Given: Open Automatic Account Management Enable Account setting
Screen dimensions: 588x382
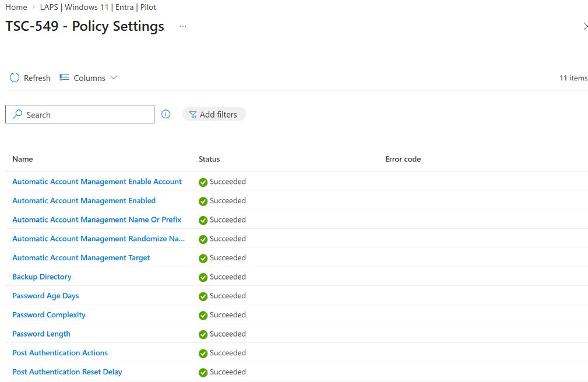Looking at the screenshot, I should pos(97,182).
